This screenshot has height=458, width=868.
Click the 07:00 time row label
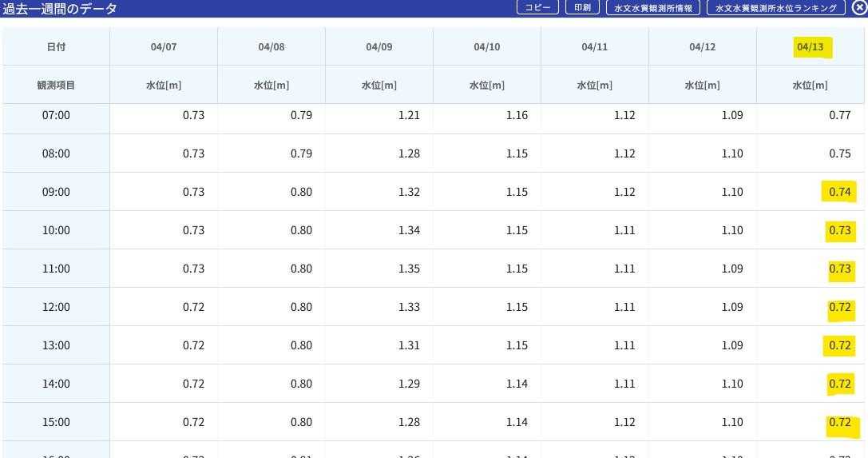56,115
